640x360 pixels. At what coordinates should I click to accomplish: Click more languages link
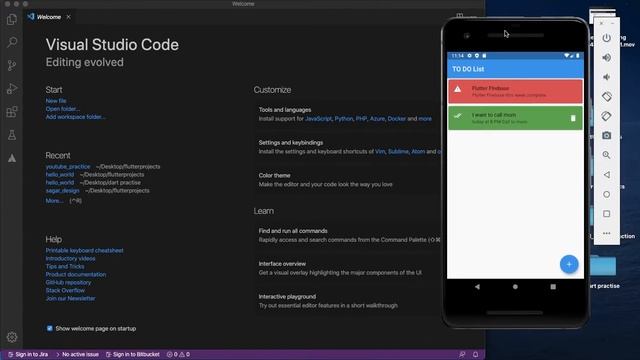pos(425,119)
